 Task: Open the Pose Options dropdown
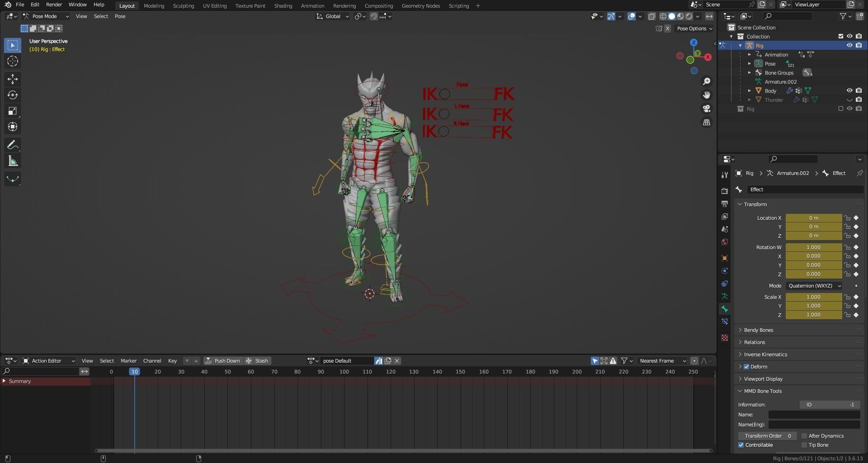694,28
